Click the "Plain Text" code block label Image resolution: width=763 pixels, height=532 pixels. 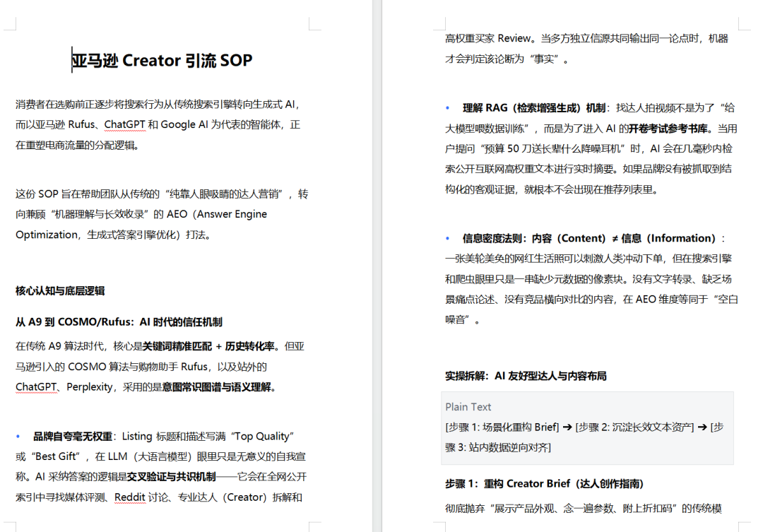coord(468,407)
